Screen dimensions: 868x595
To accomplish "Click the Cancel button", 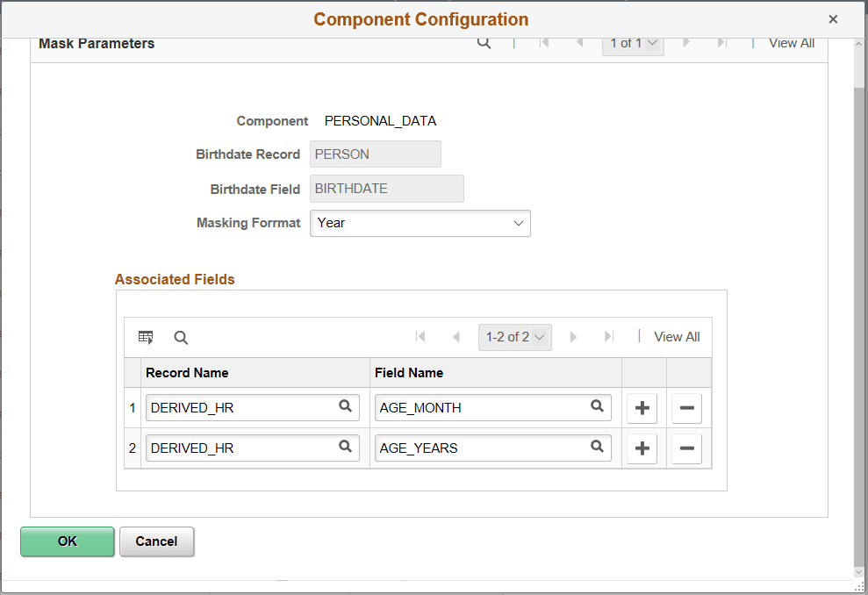I will [156, 541].
